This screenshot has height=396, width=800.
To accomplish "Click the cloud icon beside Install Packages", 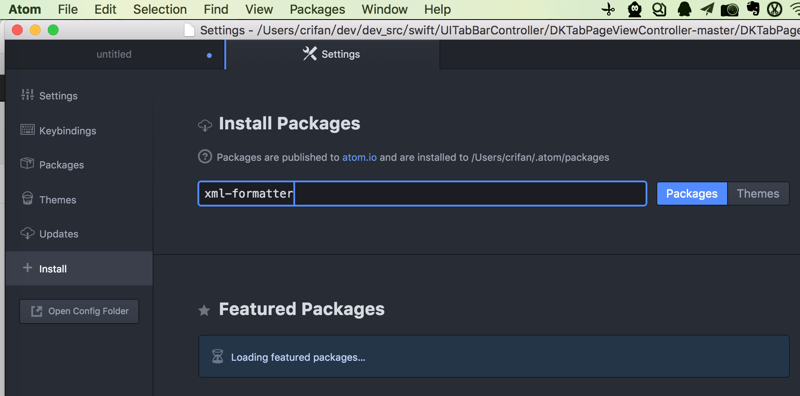I will click(x=205, y=125).
